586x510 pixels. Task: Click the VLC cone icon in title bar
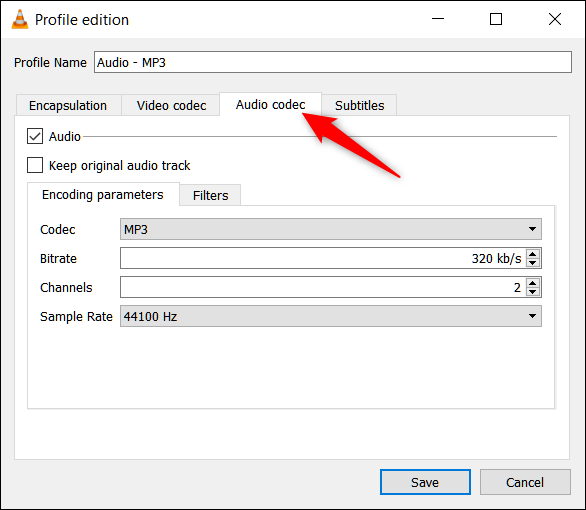(x=20, y=19)
